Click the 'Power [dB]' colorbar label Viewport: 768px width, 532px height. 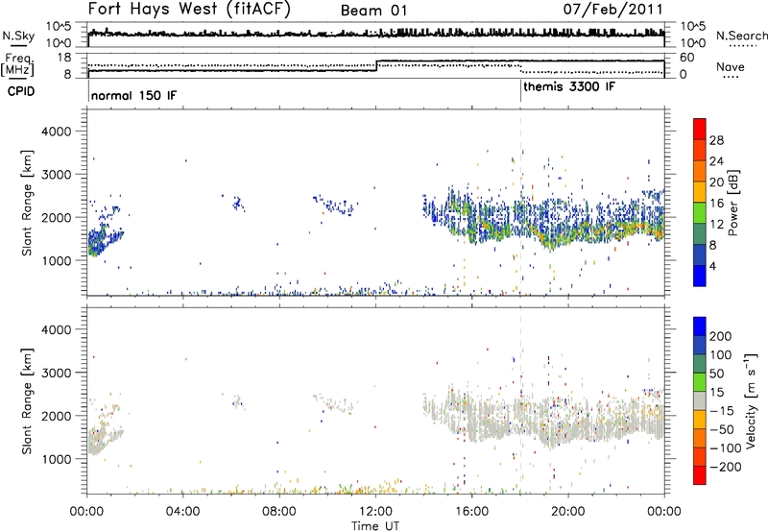click(732, 203)
